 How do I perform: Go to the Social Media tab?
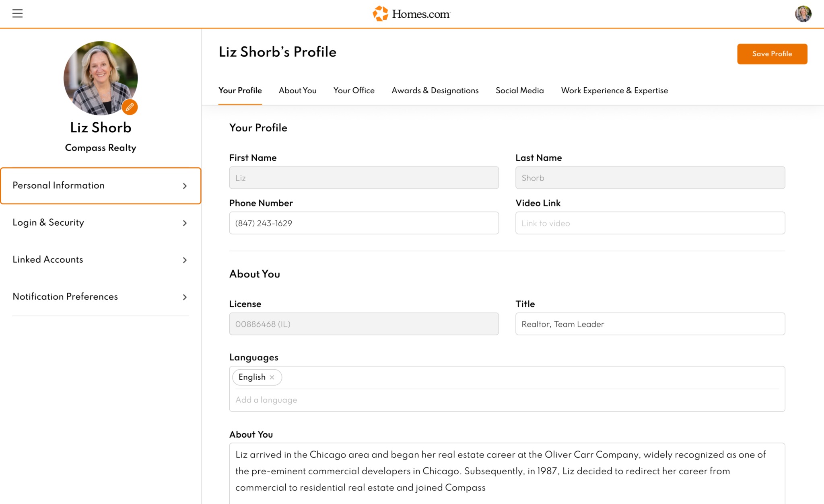tap(519, 91)
